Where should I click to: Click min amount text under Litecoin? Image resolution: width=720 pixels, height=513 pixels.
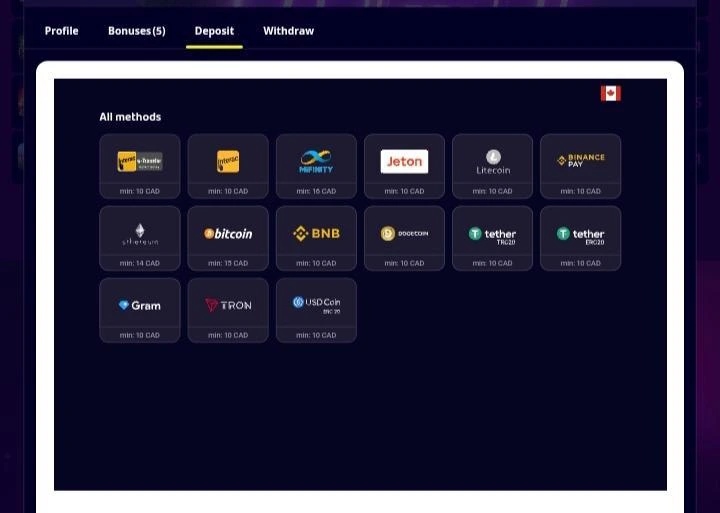(493, 191)
